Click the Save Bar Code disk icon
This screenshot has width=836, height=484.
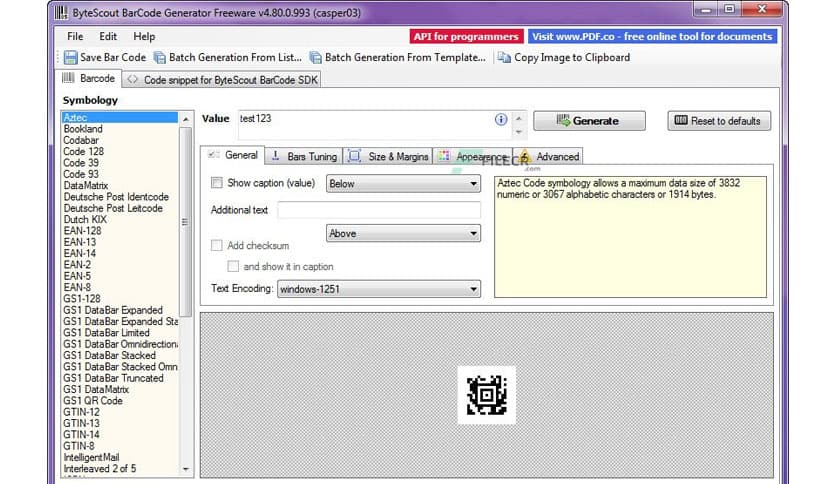tap(70, 57)
